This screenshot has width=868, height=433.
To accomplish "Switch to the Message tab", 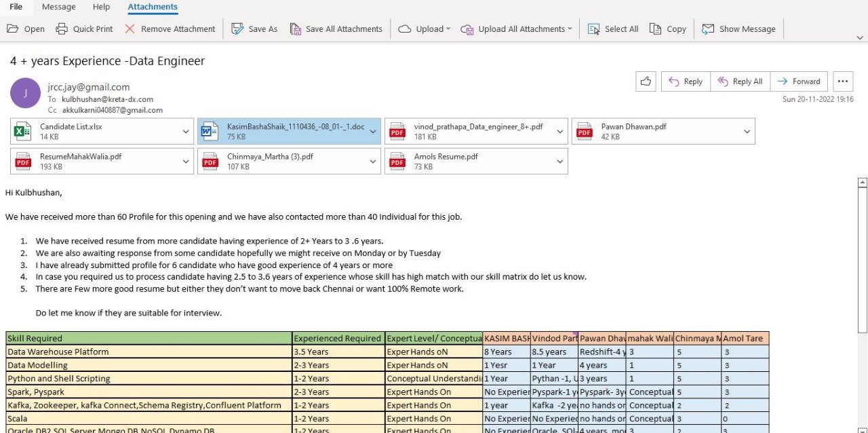I will pos(58,7).
